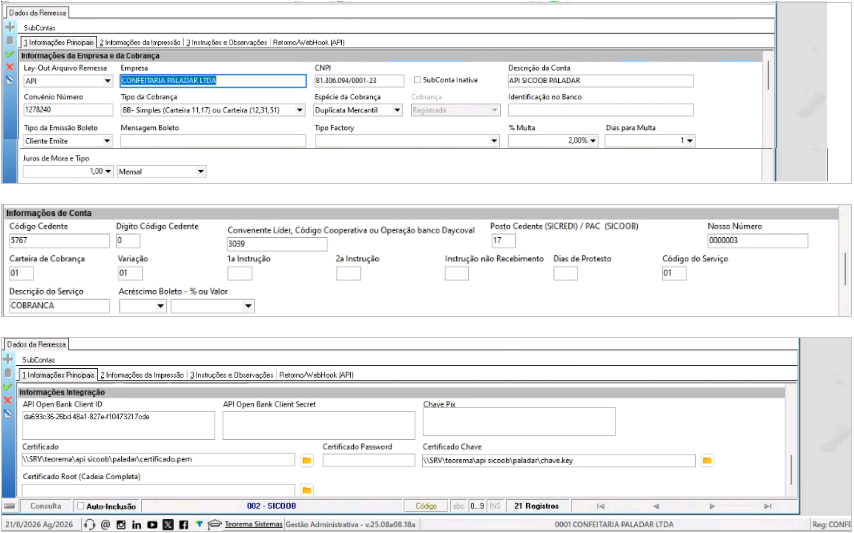The width and height of the screenshot is (854, 533).
Task: Open the first Acréscimo Boleto dropdown
Action: click(161, 307)
